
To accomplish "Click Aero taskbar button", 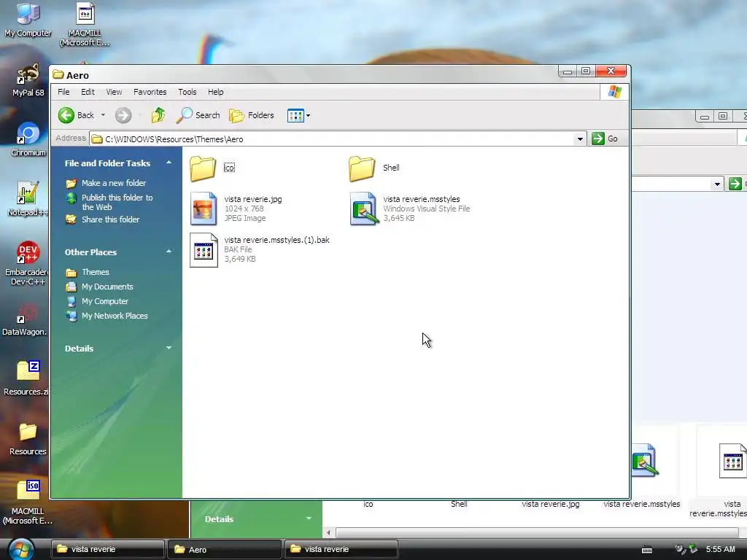I will 225,549.
